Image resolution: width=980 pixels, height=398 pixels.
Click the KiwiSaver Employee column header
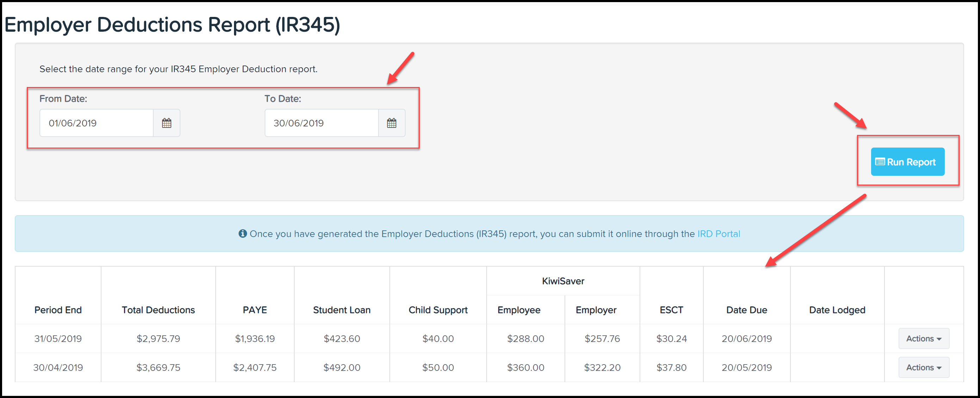coord(519,310)
